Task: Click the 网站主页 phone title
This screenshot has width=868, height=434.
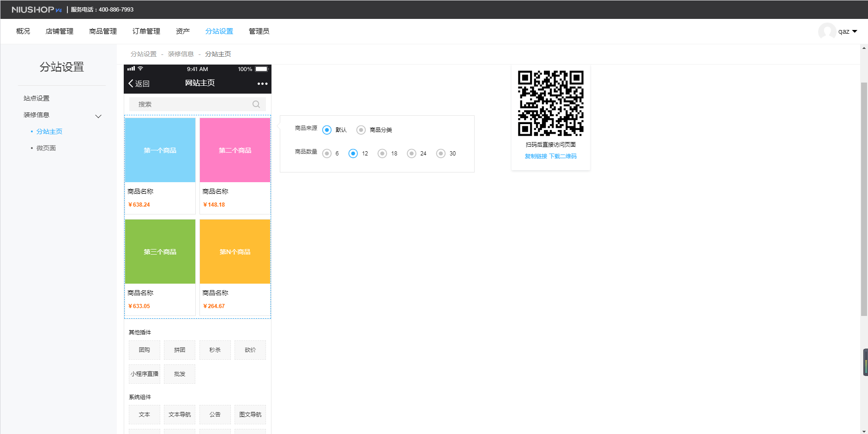Action: click(200, 83)
